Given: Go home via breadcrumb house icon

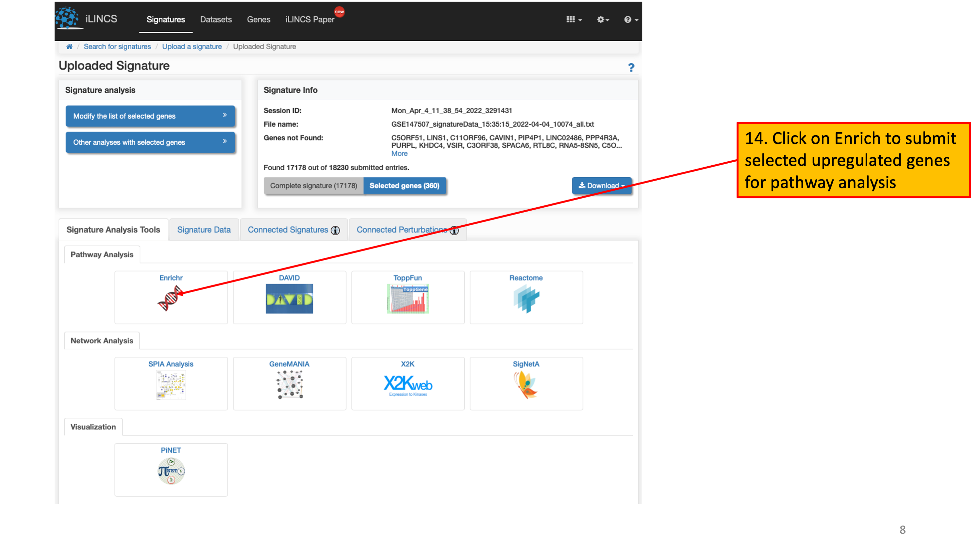Looking at the screenshot, I should (69, 47).
